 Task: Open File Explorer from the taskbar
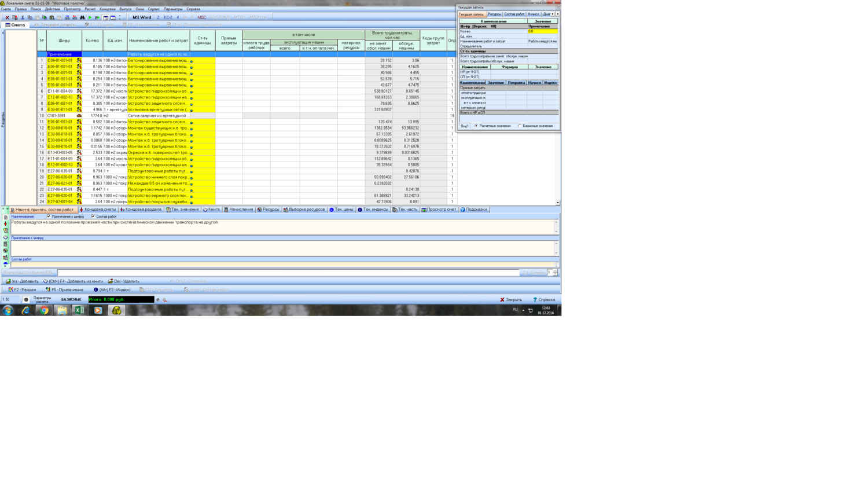tap(62, 310)
